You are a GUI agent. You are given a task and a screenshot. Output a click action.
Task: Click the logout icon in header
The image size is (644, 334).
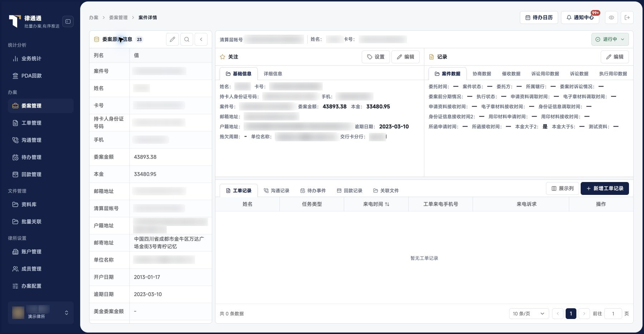pos(627,18)
